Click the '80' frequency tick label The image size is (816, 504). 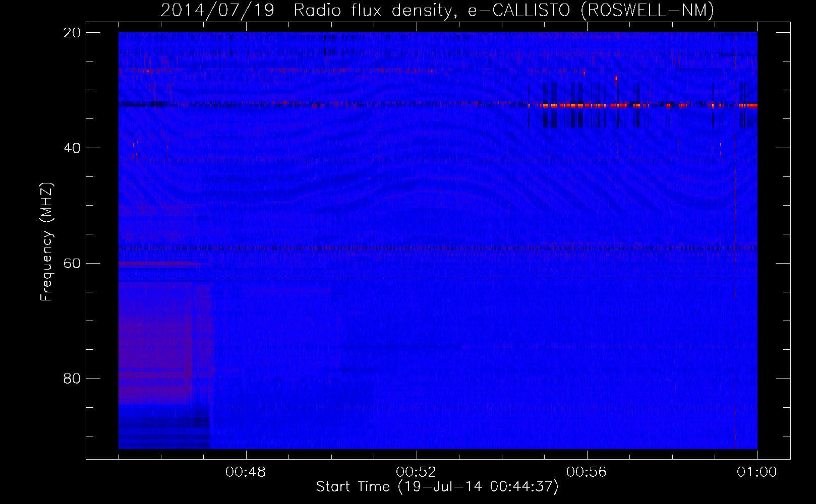[x=72, y=379]
